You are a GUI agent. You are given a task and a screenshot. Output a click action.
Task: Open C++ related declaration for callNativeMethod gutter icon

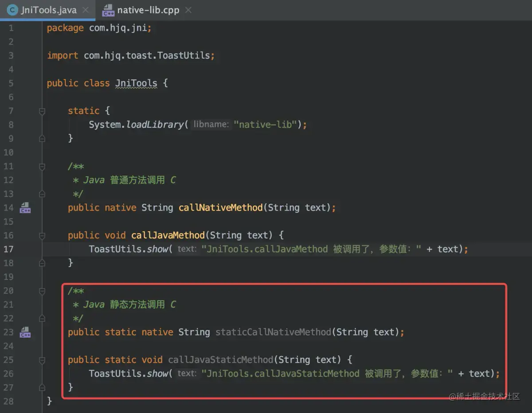(25, 208)
